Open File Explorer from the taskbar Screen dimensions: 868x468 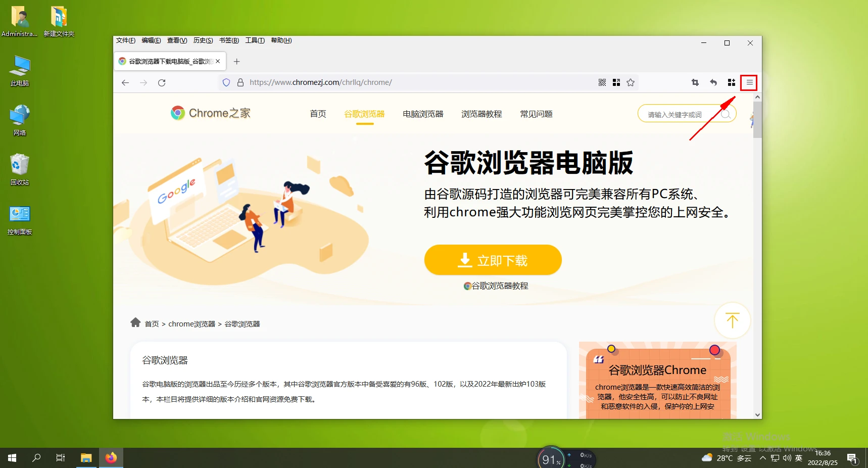86,458
